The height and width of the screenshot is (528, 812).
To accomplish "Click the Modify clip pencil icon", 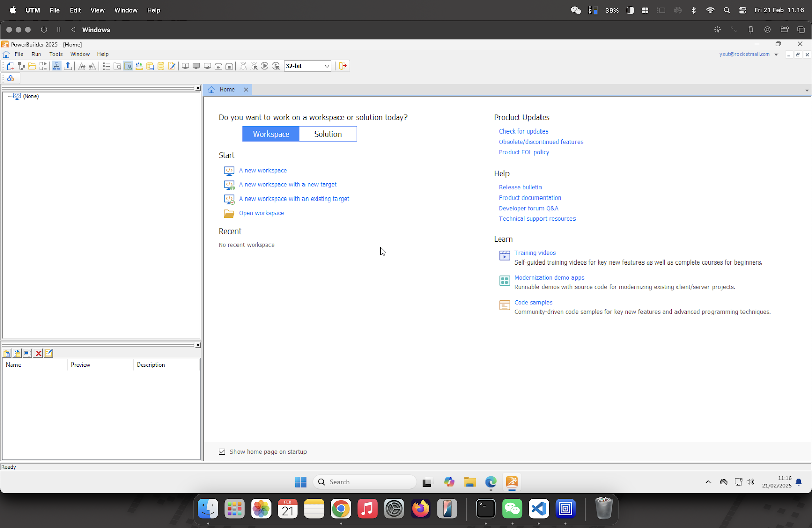I will click(x=49, y=353).
